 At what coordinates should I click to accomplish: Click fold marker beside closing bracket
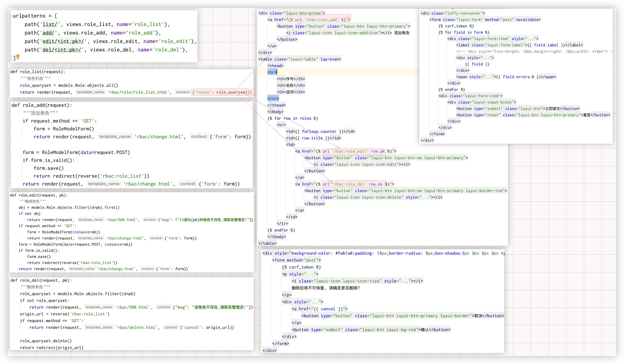pyautogui.click(x=11, y=58)
